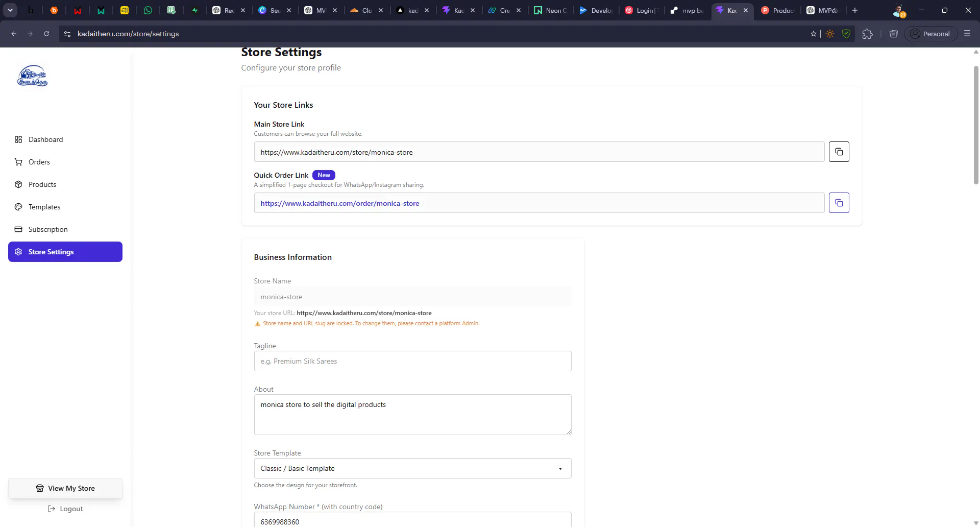
Task: Click the page vertical scrollbar
Action: click(976, 125)
